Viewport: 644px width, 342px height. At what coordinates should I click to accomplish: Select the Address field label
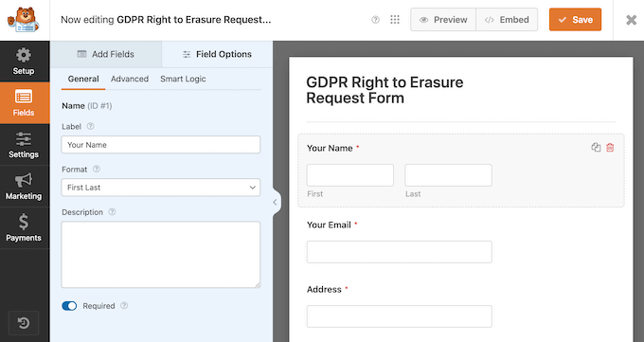click(x=324, y=289)
